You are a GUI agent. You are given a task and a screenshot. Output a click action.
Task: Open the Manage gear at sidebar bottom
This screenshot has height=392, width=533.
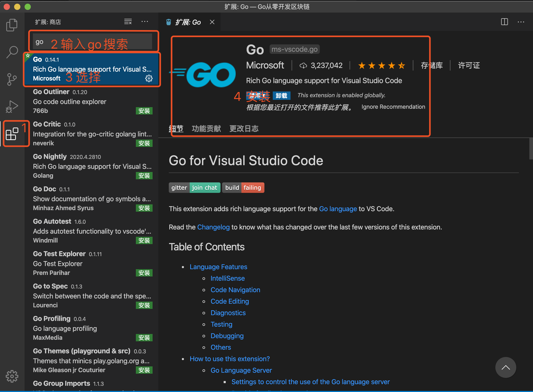point(12,377)
